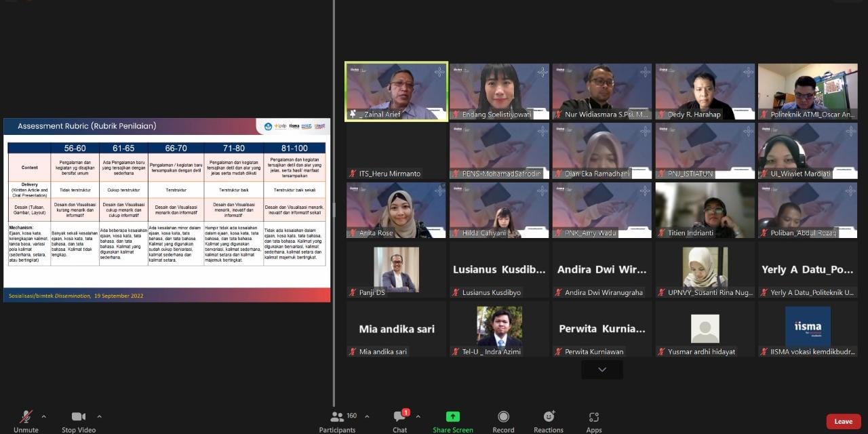Viewport: 868px width, 434px height.
Task: Select IISMA vokasi kemdikbud tile
Action: pos(808,329)
